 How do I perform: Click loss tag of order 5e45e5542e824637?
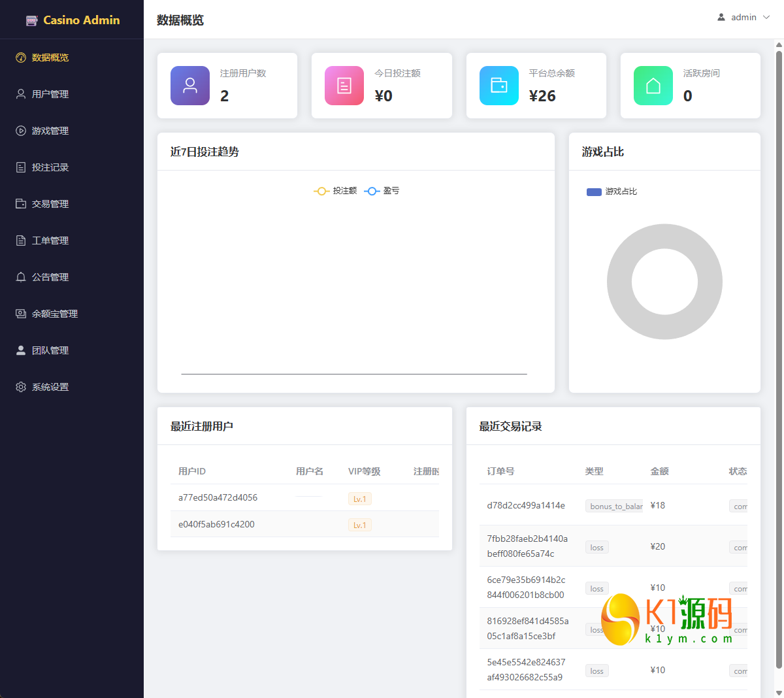(x=596, y=671)
